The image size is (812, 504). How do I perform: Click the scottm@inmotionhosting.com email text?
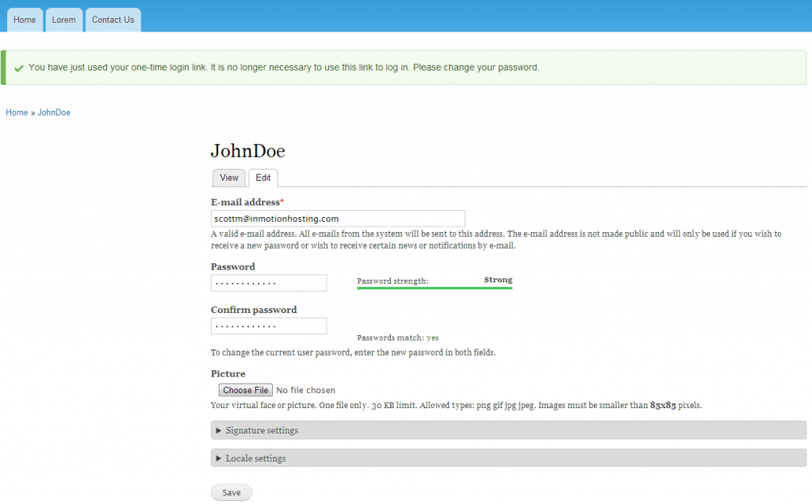[276, 218]
